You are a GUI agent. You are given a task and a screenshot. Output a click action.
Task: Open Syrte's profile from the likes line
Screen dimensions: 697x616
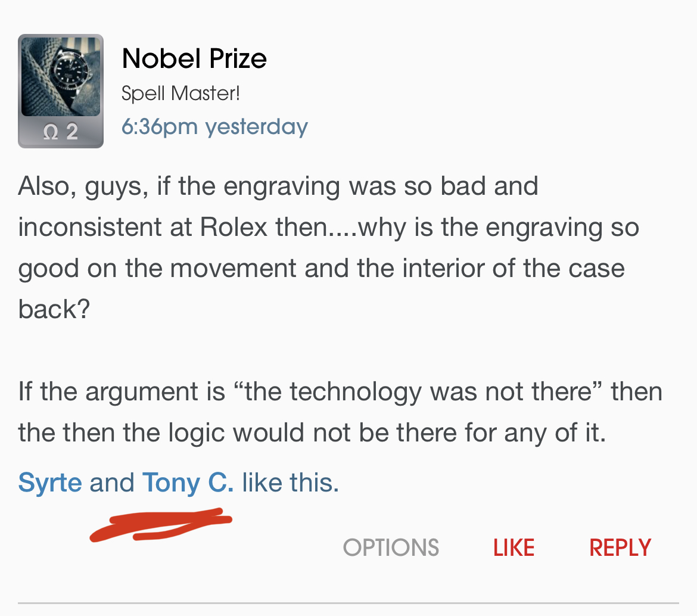(50, 482)
